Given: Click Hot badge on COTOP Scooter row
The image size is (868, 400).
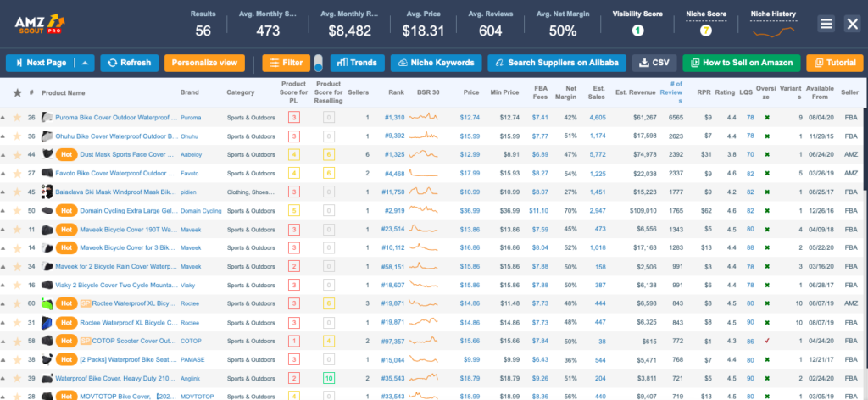Looking at the screenshot, I should 66,341.
